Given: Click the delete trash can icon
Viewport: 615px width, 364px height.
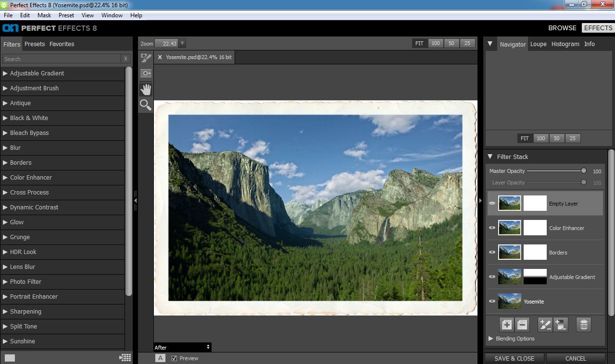Looking at the screenshot, I should (x=584, y=325).
